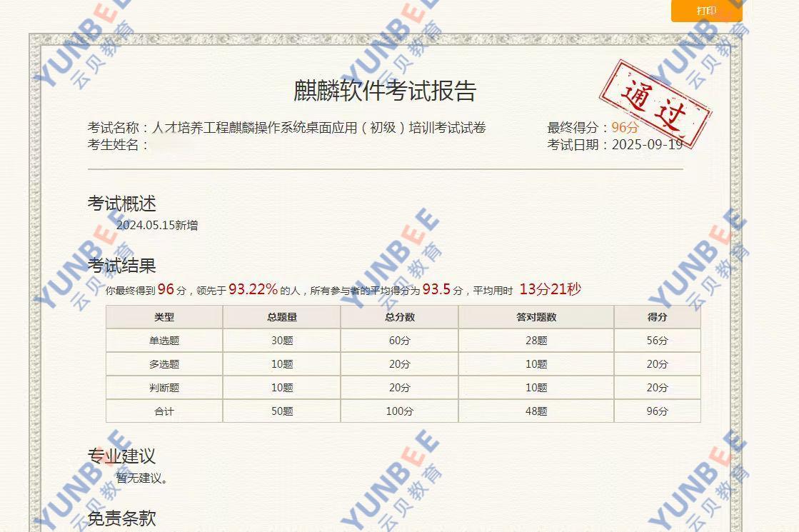The height and width of the screenshot is (532, 799).
Task: Click the exam name text after 考试名称
Action: click(x=318, y=128)
